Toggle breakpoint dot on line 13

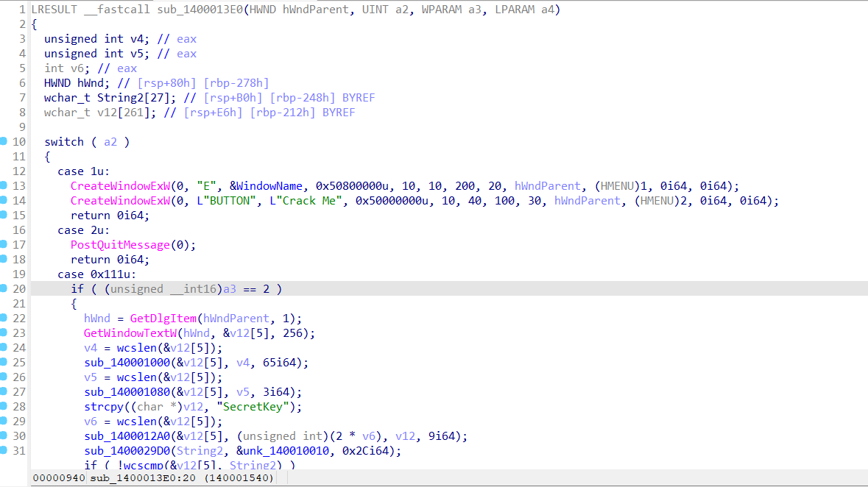4,186
